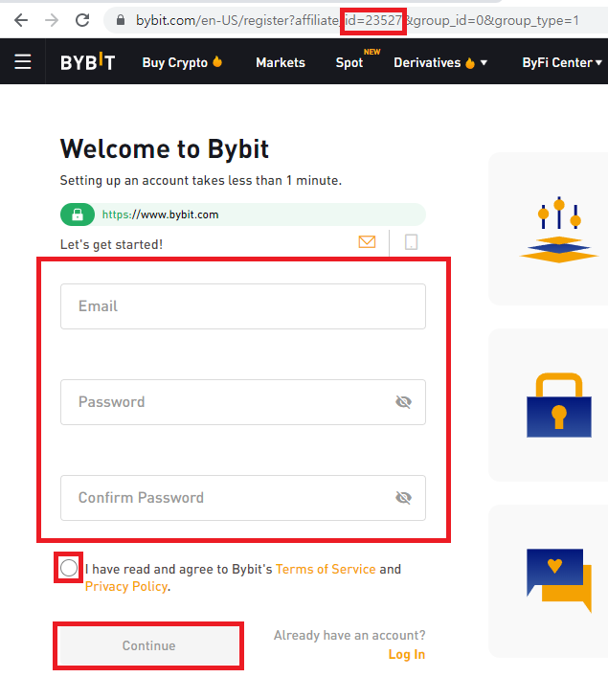Screen dimensions: 608x700
Task: Select mobile phone registration icon
Action: point(411,242)
